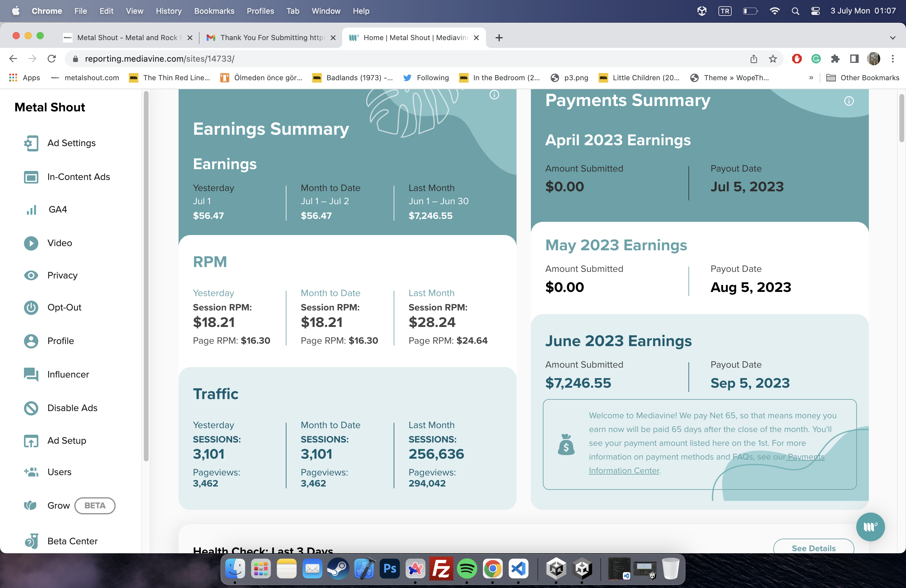906x588 pixels.
Task: Click the Metal Shout site title
Action: pyautogui.click(x=50, y=107)
